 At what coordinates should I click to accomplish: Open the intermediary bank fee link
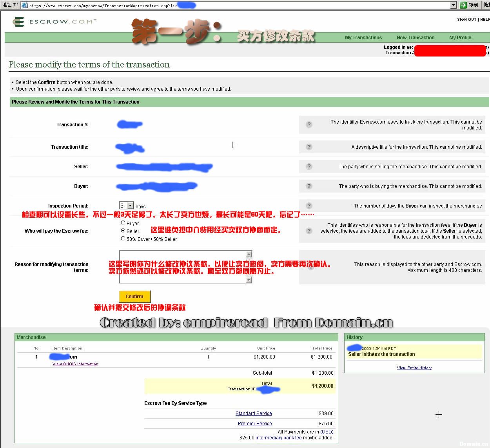point(279,438)
